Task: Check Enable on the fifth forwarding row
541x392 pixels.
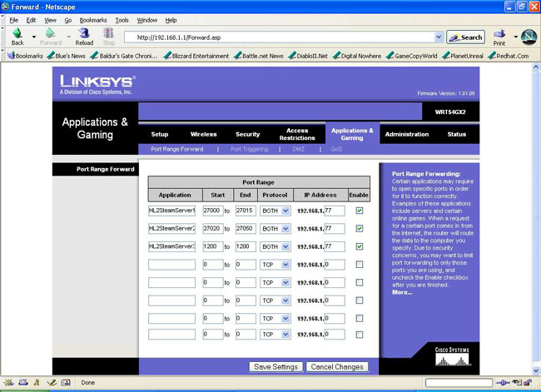Action: pyautogui.click(x=360, y=282)
